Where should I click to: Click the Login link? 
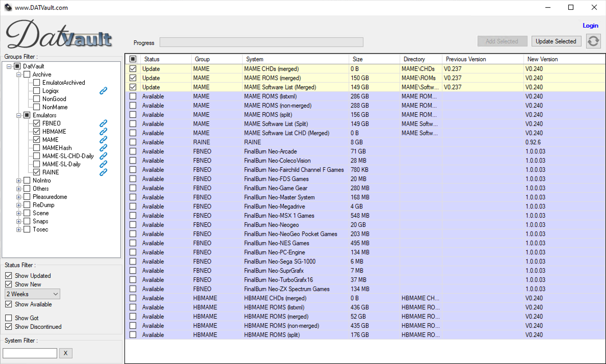(590, 25)
